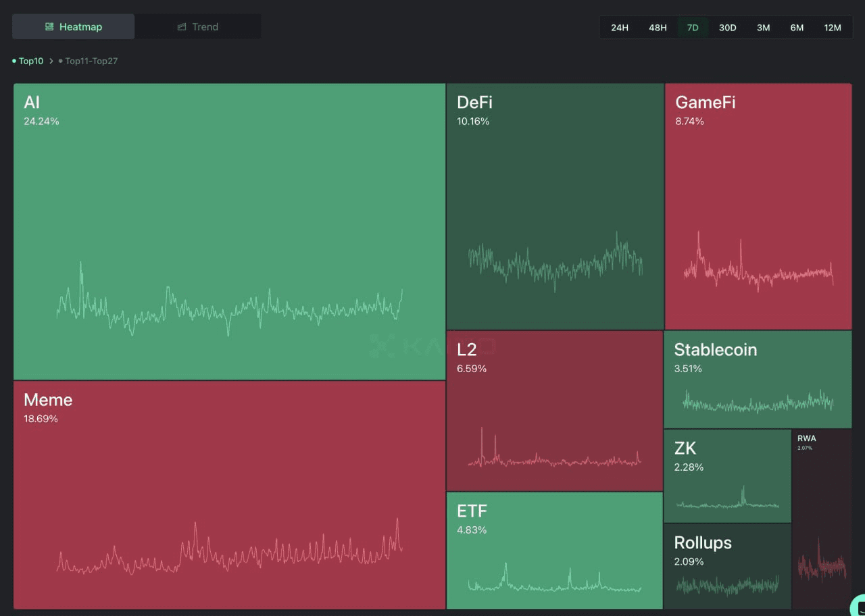The width and height of the screenshot is (865, 616).
Task: Click the L2 6.59% value
Action: tap(472, 369)
